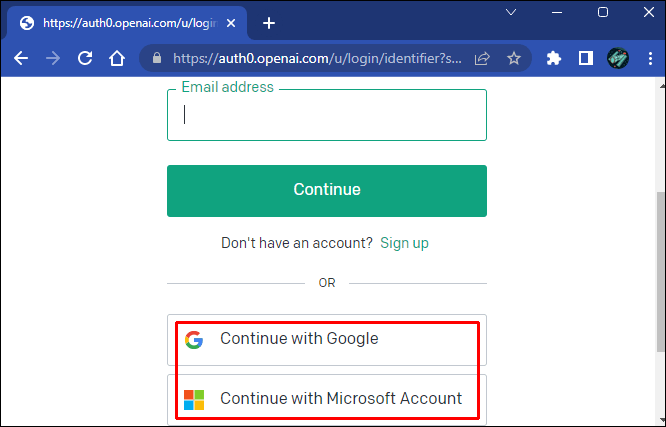This screenshot has height=427, width=666.
Task: Expand the tab search chevron
Action: point(511,13)
